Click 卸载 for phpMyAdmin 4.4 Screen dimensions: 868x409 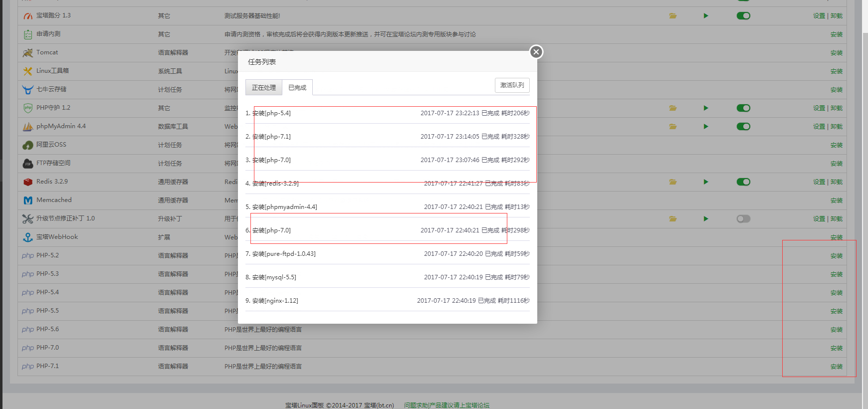[837, 127]
